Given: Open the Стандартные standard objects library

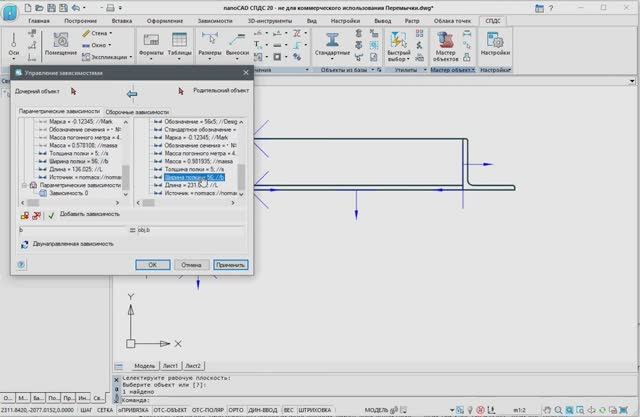Looking at the screenshot, I should (332, 45).
